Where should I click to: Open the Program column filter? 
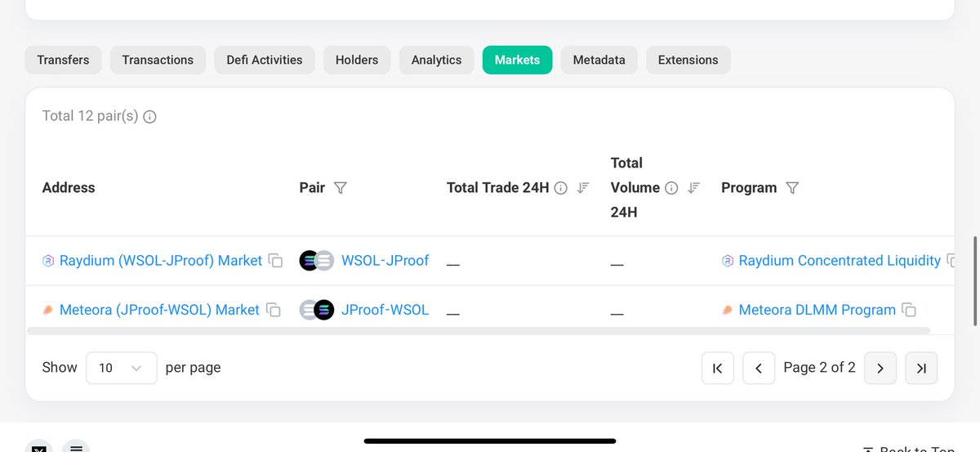tap(791, 188)
